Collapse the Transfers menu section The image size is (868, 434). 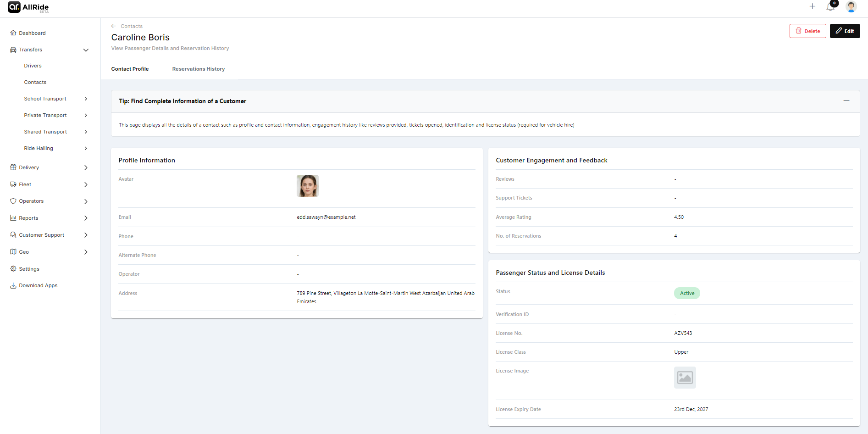86,50
